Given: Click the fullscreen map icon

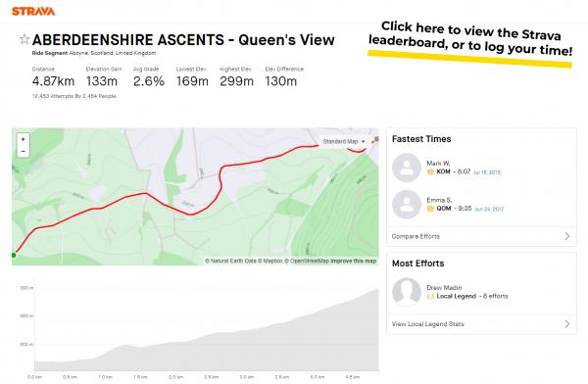Looking at the screenshot, I should click(x=376, y=139).
